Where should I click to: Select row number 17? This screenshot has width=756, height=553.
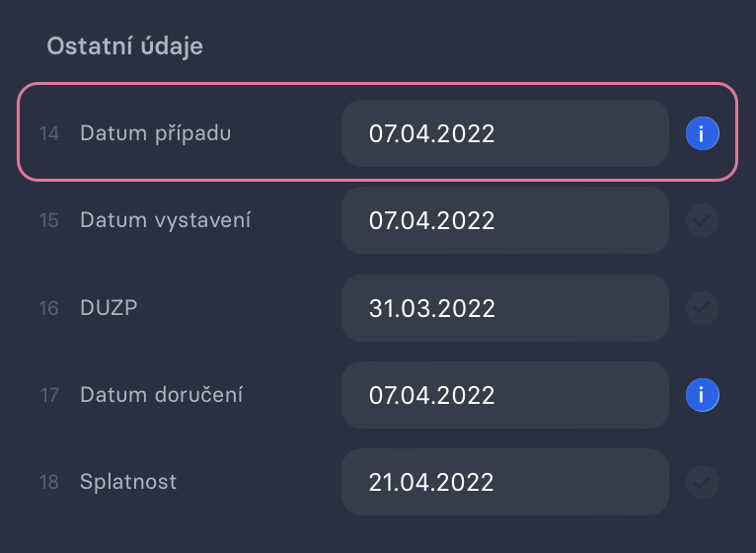tap(49, 395)
